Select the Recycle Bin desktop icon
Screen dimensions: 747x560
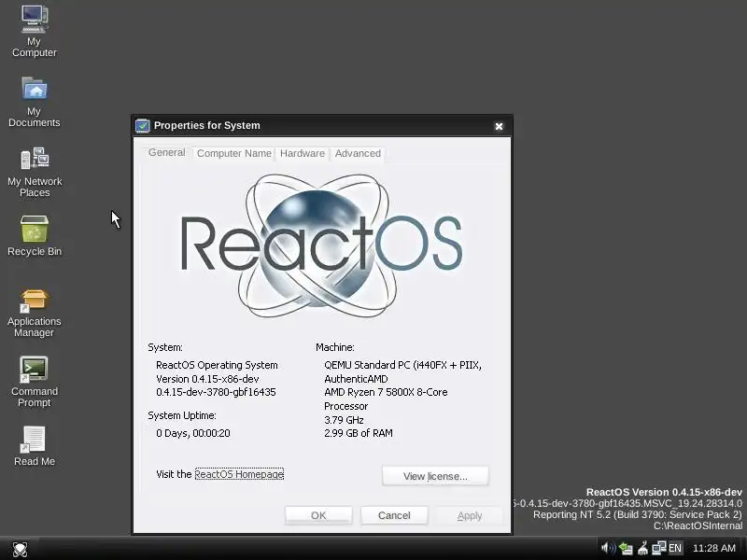click(35, 236)
